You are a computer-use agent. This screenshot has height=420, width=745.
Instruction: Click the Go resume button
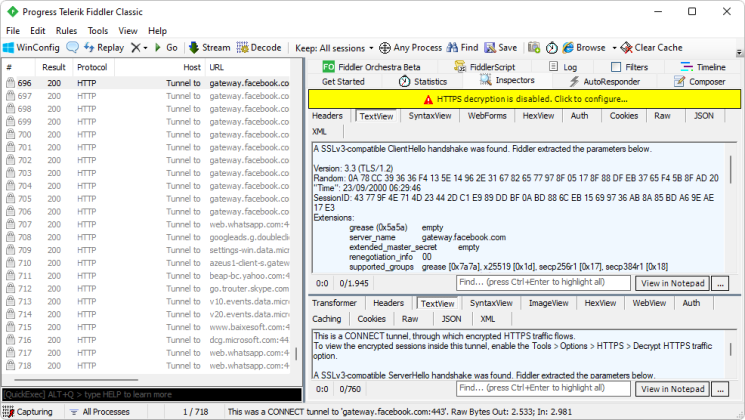(166, 48)
